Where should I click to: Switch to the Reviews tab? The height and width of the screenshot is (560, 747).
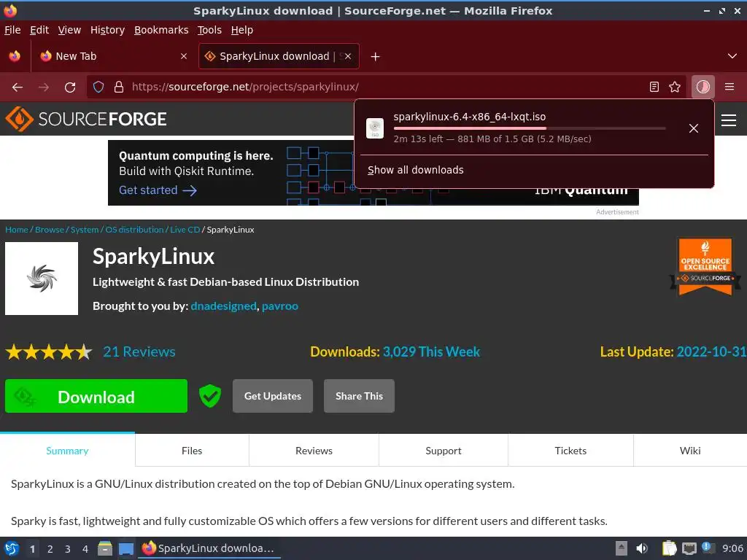tap(314, 451)
